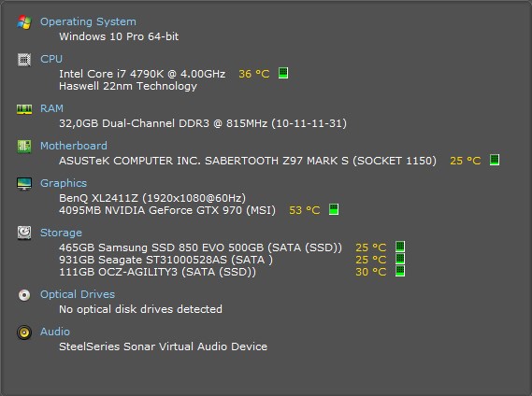Click the CPU chip icon
The image size is (532, 396).
(24, 60)
